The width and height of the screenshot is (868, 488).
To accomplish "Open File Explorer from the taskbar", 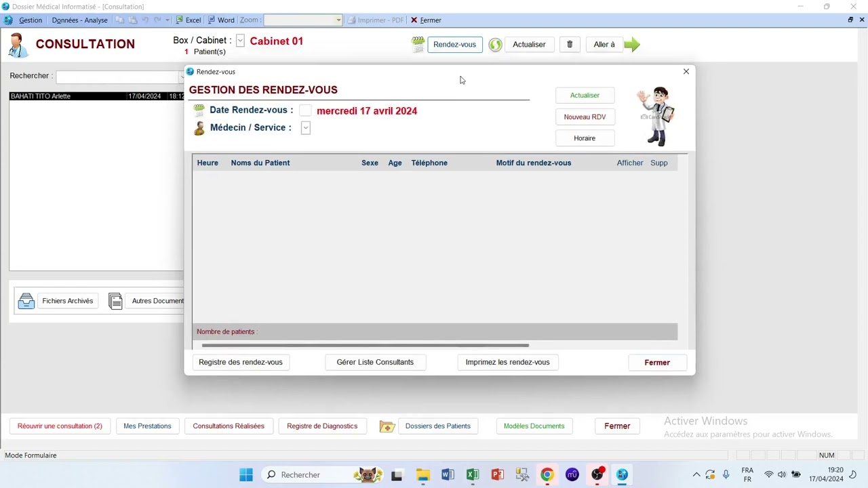I will pyautogui.click(x=422, y=474).
